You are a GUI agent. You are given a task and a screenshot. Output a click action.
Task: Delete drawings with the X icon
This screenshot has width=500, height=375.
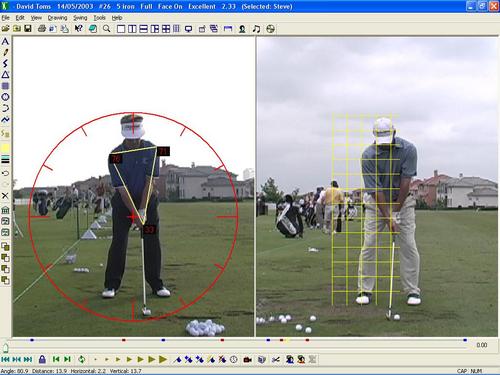[x=5, y=196]
